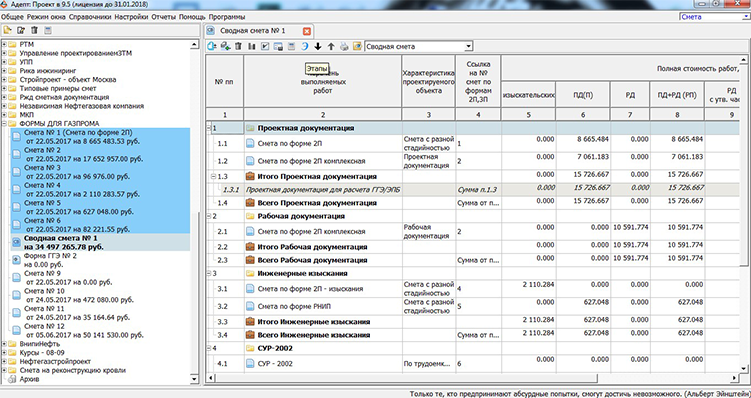Click the trash icon above the project tree
The width and height of the screenshot is (751, 398).
pyautogui.click(x=34, y=30)
